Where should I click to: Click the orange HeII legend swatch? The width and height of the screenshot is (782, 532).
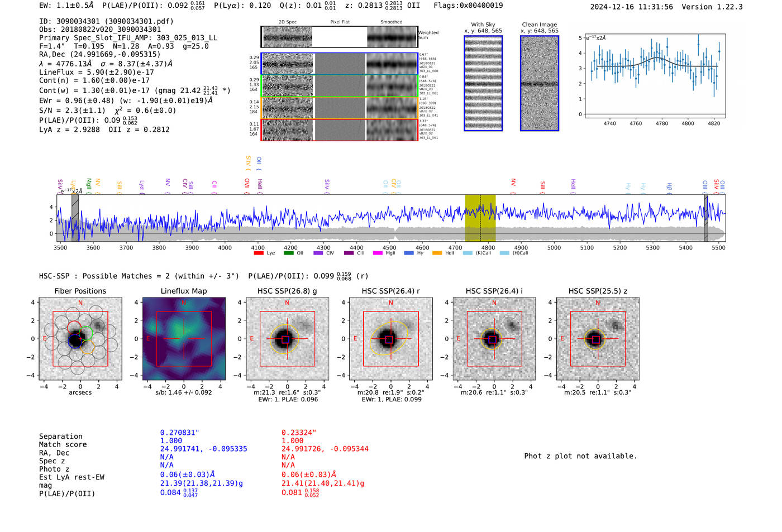(437, 253)
